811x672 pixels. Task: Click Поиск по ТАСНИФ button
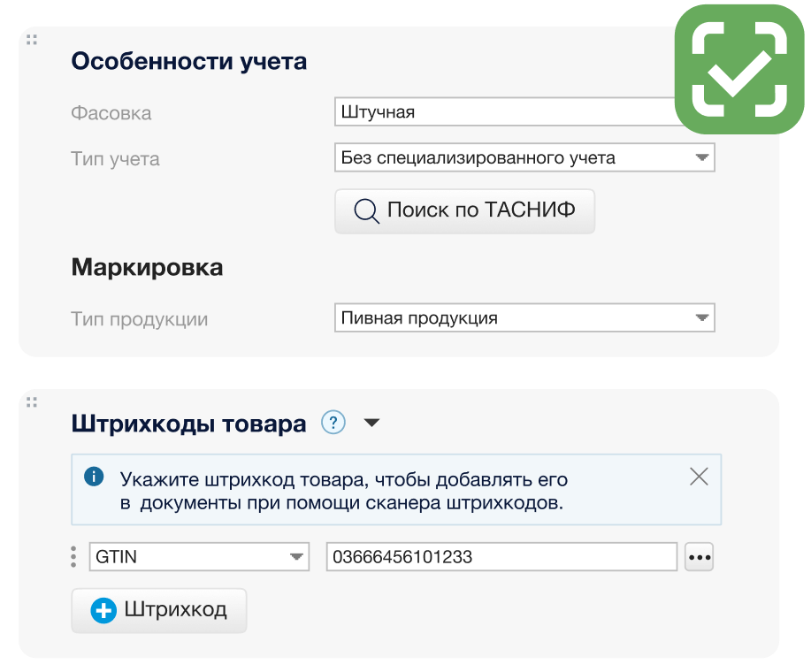(464, 211)
